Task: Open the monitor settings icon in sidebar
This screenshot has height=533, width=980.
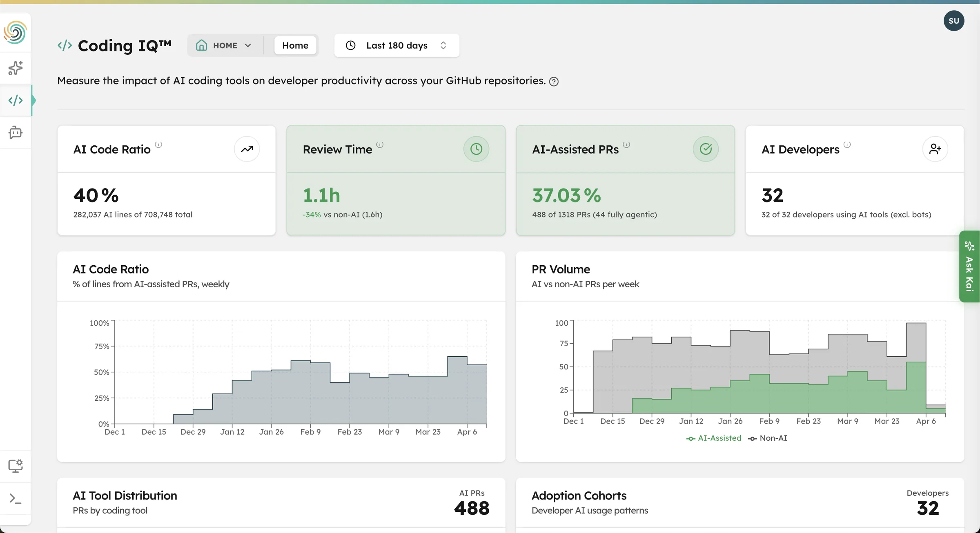Action: [x=16, y=465]
